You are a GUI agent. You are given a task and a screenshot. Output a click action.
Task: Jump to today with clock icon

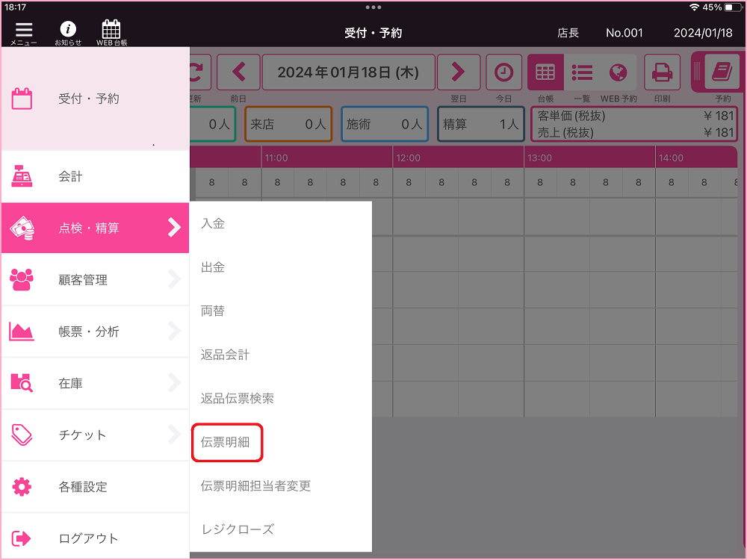click(504, 72)
